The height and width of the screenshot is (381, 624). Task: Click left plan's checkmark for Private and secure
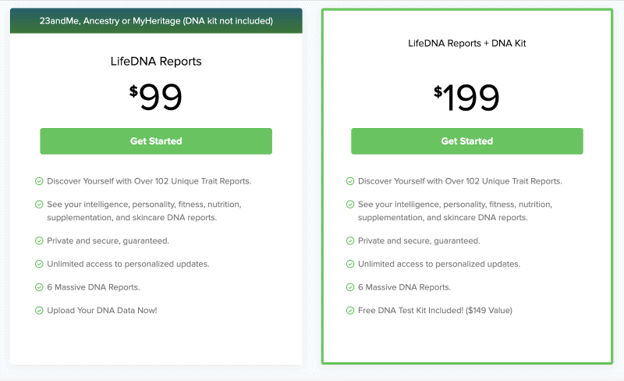coord(39,241)
